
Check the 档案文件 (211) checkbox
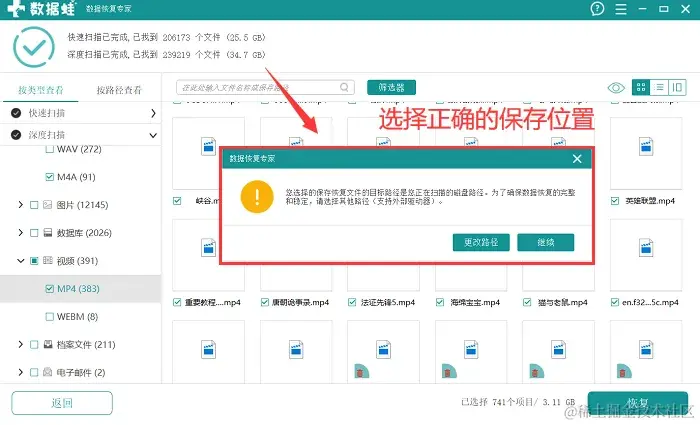[x=34, y=345]
